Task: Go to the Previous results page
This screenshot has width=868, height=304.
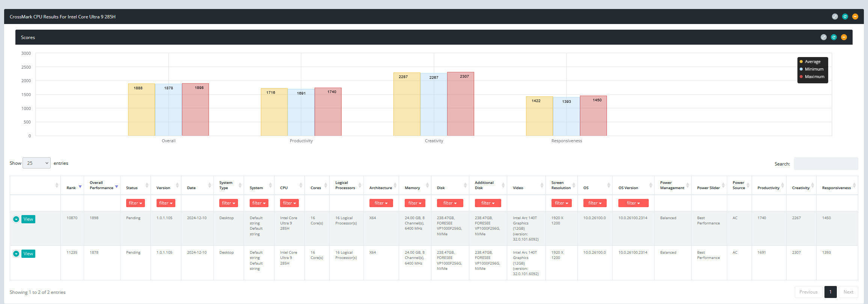Action: pos(808,292)
